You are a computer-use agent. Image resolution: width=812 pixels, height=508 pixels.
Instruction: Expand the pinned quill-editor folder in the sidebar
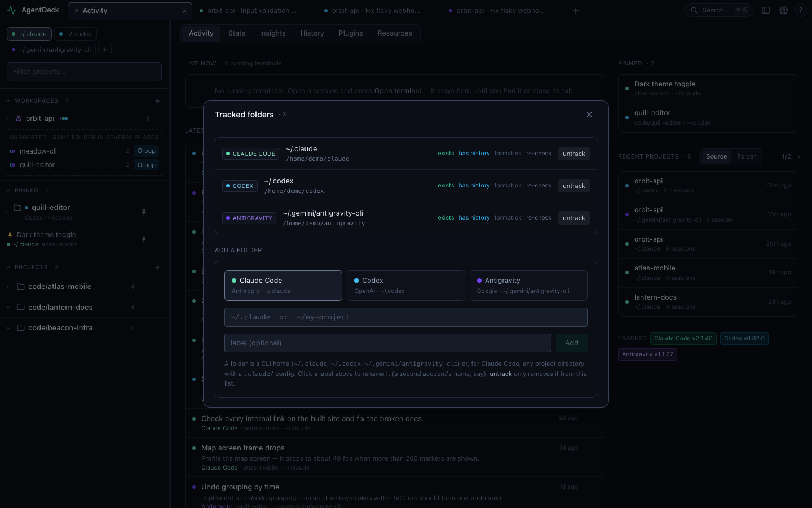(x=7, y=212)
